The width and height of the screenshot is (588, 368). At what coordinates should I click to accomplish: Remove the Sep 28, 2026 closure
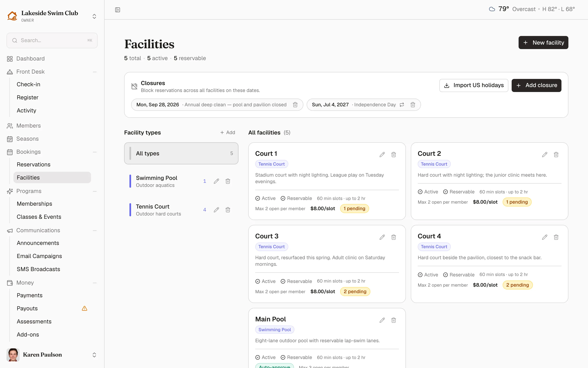click(295, 105)
